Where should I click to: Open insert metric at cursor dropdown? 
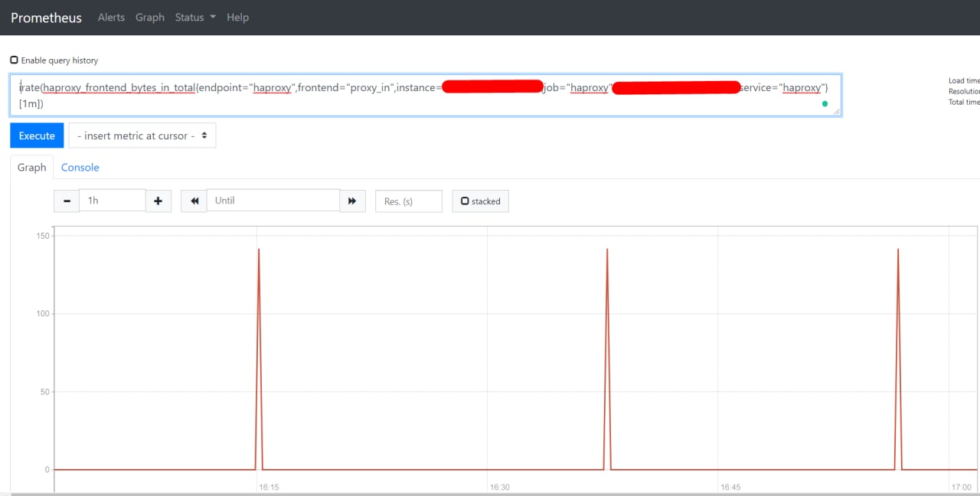point(142,135)
